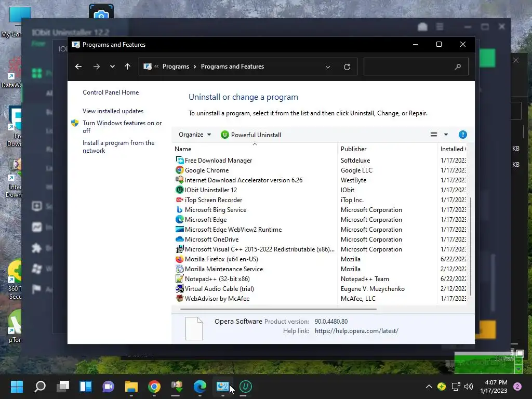
Task: Go forward using the forward arrow
Action: (97, 66)
